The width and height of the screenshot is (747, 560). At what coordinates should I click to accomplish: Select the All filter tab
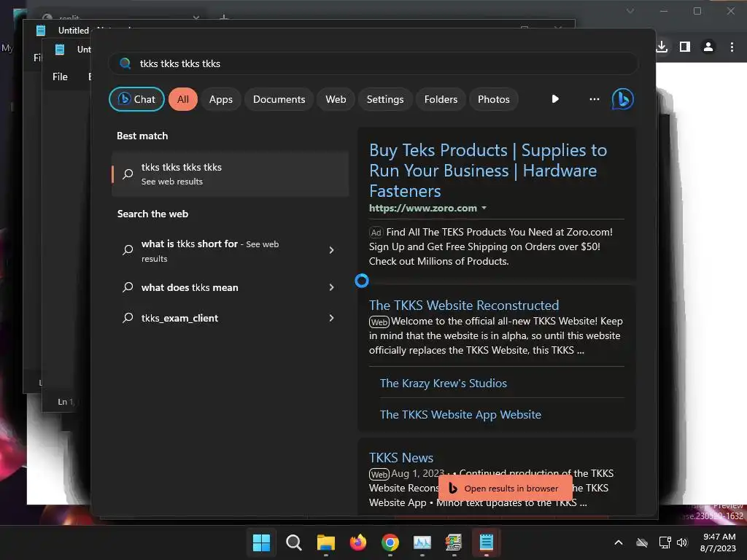[183, 99]
